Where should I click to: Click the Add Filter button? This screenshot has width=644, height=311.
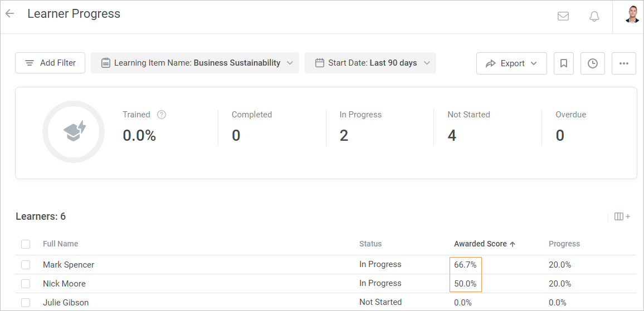click(x=50, y=63)
